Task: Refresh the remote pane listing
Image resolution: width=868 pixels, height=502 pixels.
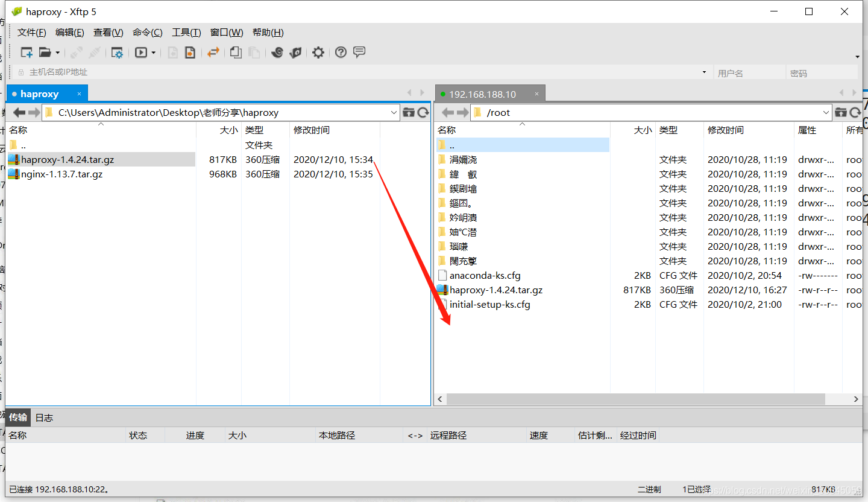Action: click(x=855, y=112)
